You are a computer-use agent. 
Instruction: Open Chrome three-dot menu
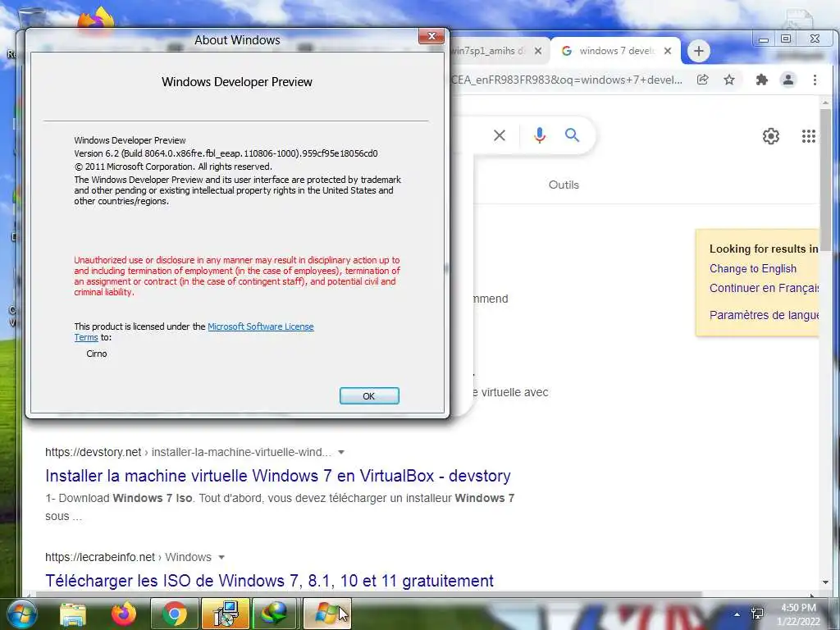pos(815,80)
